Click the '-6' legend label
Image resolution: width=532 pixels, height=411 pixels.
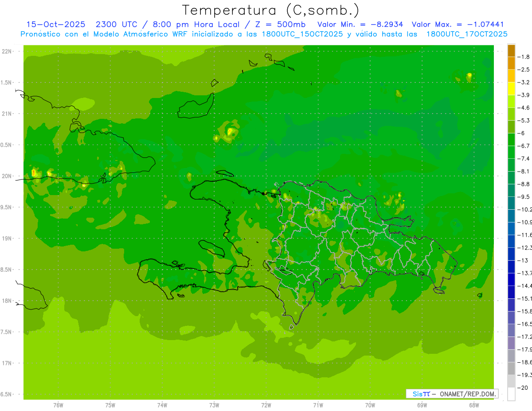coord(521,133)
